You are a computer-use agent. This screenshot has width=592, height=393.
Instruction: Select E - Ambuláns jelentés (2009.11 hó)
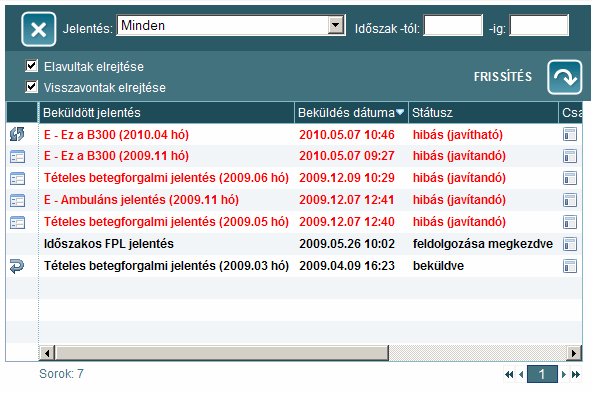point(141,200)
